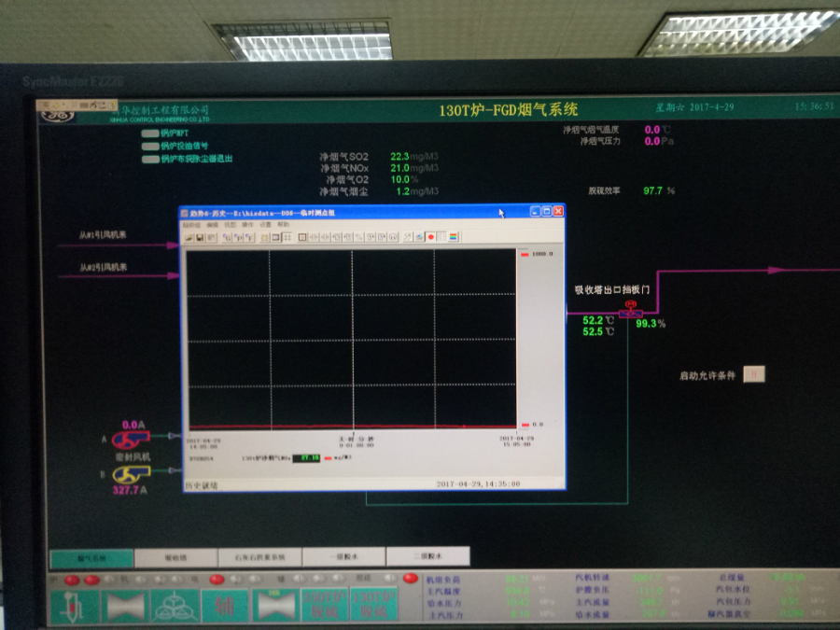This screenshot has width=840, height=630.
Task: Switch to the 吸收塔 tab
Action: (x=175, y=557)
